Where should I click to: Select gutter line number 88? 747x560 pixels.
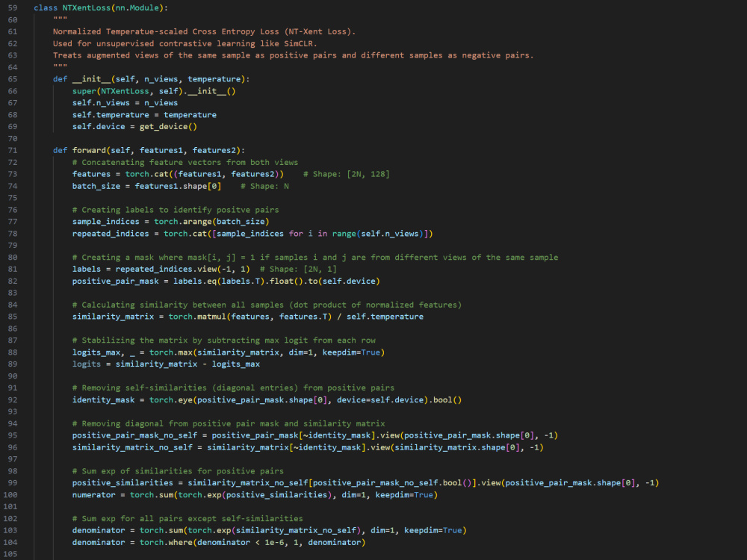click(13, 352)
